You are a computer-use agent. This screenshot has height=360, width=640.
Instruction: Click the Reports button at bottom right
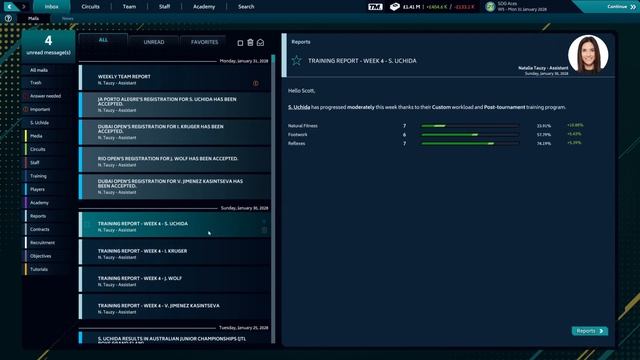pos(590,331)
